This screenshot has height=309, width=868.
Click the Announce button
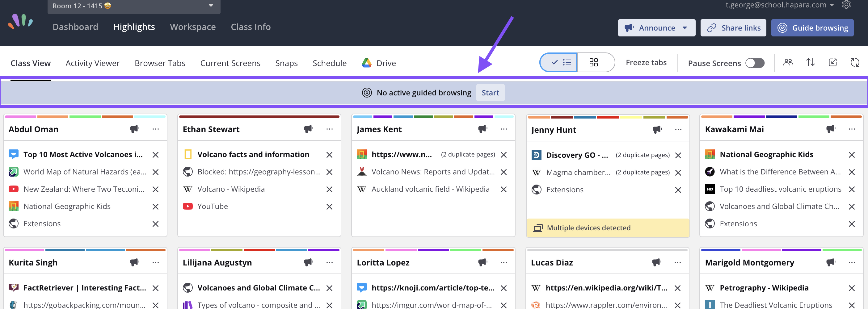tap(656, 28)
